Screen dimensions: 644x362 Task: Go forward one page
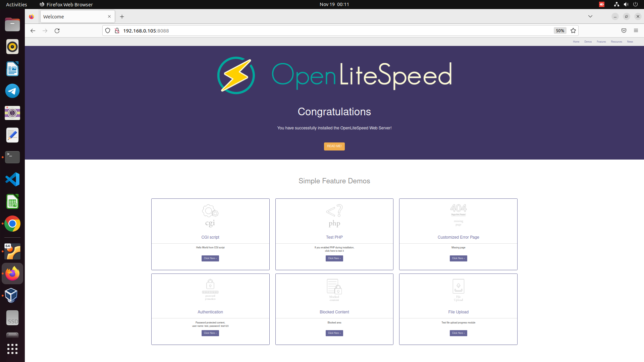(45, 31)
